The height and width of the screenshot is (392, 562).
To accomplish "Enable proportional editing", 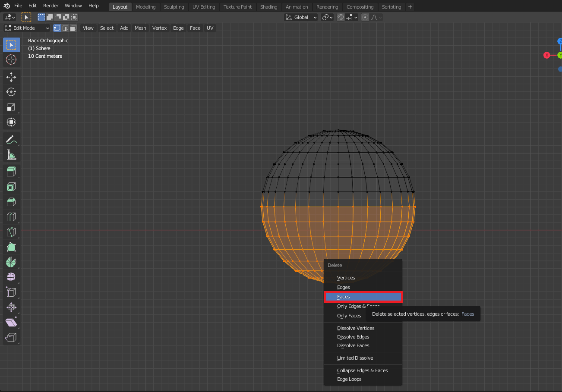I will coord(365,17).
